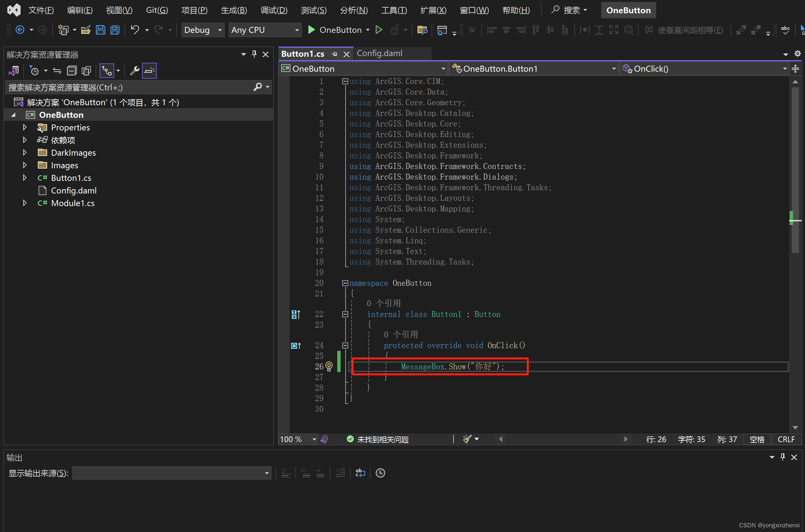Click the new project icon in toolbar
This screenshot has width=805, height=532.
click(63, 30)
